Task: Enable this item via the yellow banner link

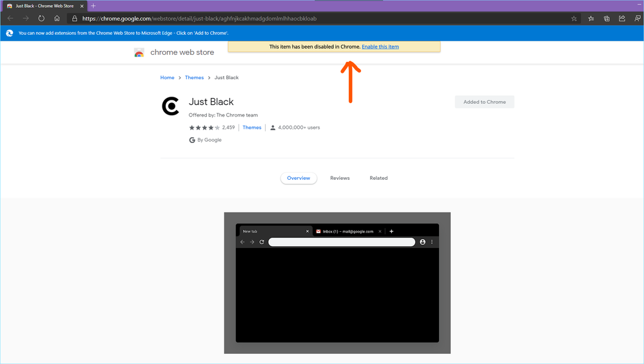Action: pos(380,47)
